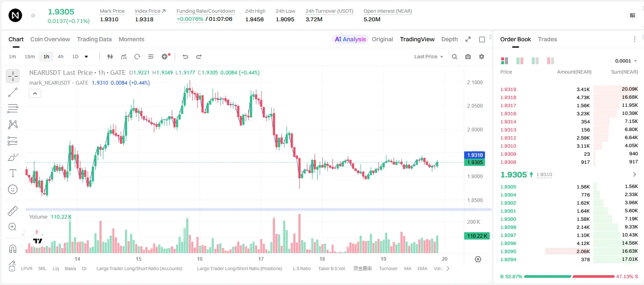Select the ruler measure tool
Viewport: 644px width, 285px height.
(13, 211)
